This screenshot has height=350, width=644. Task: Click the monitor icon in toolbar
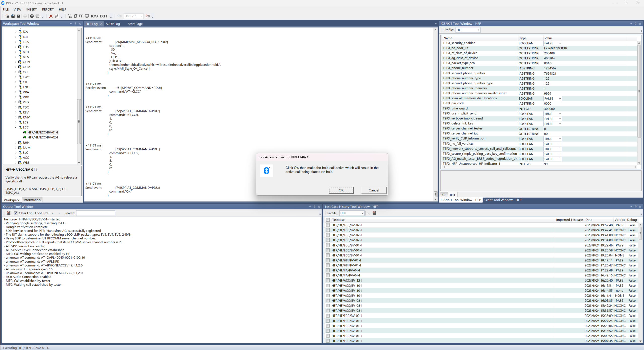tap(87, 16)
